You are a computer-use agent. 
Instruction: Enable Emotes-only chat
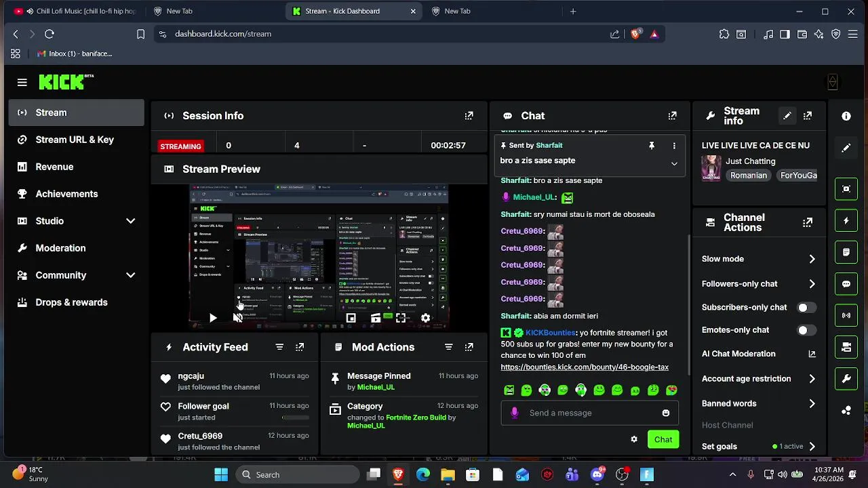click(x=806, y=330)
